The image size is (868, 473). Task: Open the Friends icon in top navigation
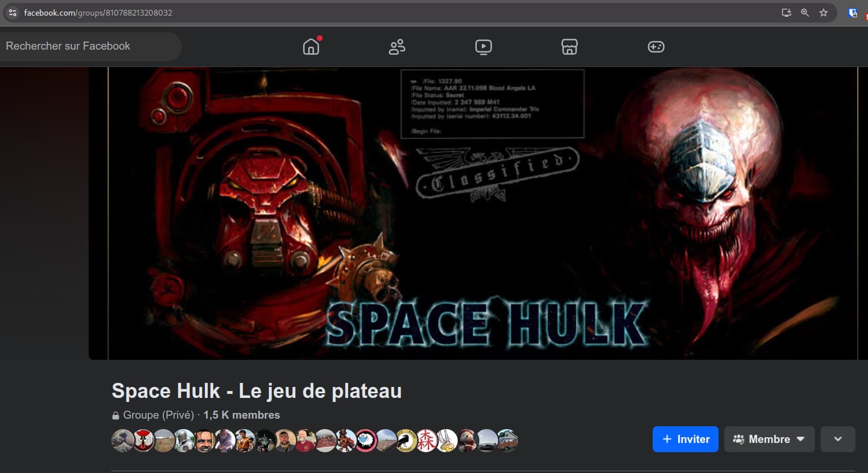397,47
